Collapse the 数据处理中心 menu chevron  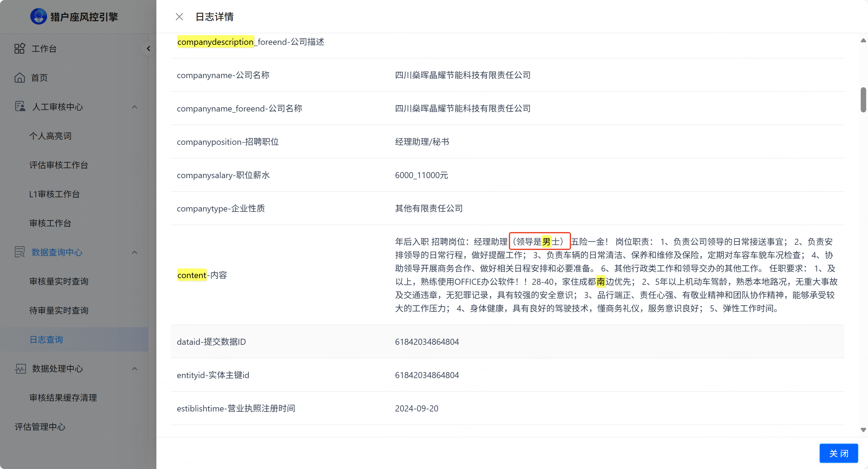[x=135, y=369]
